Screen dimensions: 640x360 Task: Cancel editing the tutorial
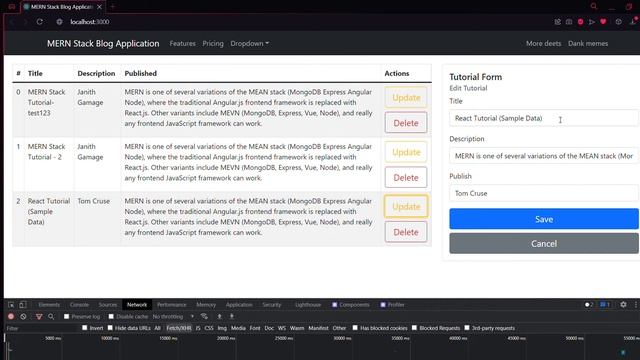[x=544, y=244]
